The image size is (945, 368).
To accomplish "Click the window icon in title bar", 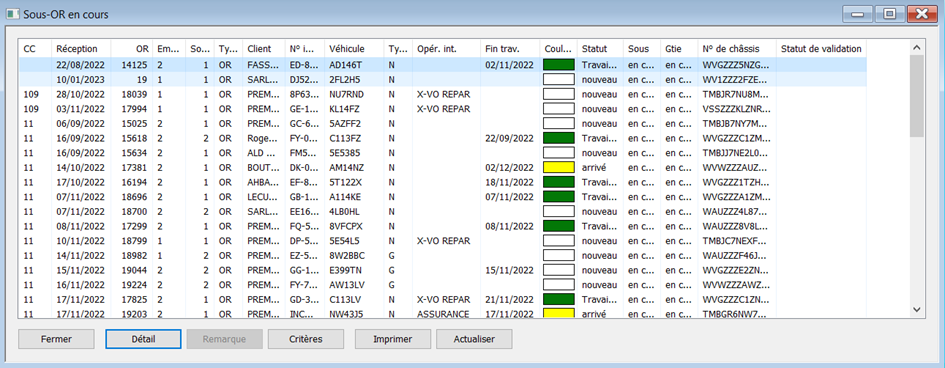I will click(x=13, y=14).
